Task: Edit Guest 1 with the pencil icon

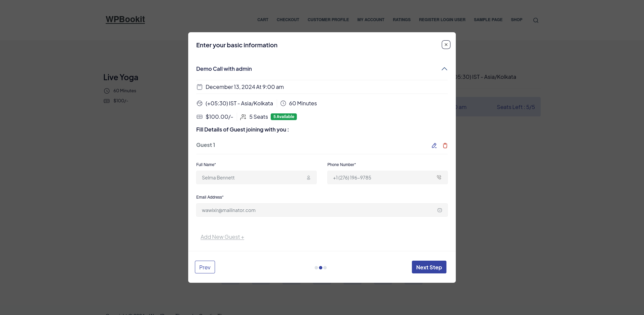Action: (434, 146)
